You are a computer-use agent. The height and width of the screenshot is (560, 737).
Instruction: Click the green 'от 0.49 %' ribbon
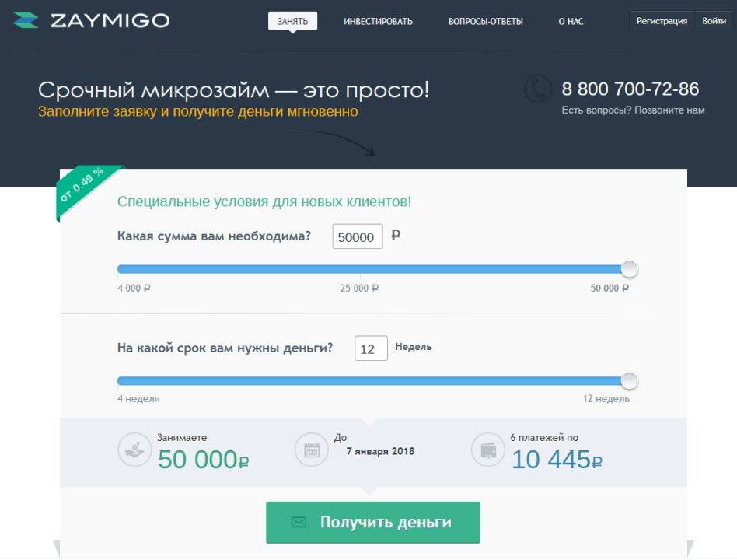[x=82, y=188]
